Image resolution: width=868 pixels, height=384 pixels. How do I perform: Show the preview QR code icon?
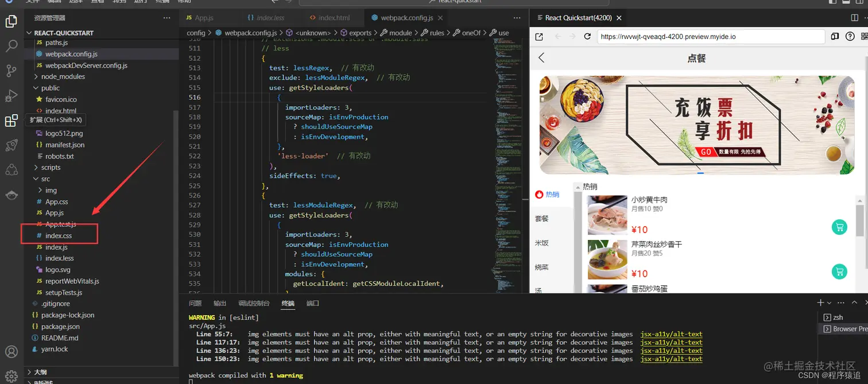pyautogui.click(x=864, y=37)
